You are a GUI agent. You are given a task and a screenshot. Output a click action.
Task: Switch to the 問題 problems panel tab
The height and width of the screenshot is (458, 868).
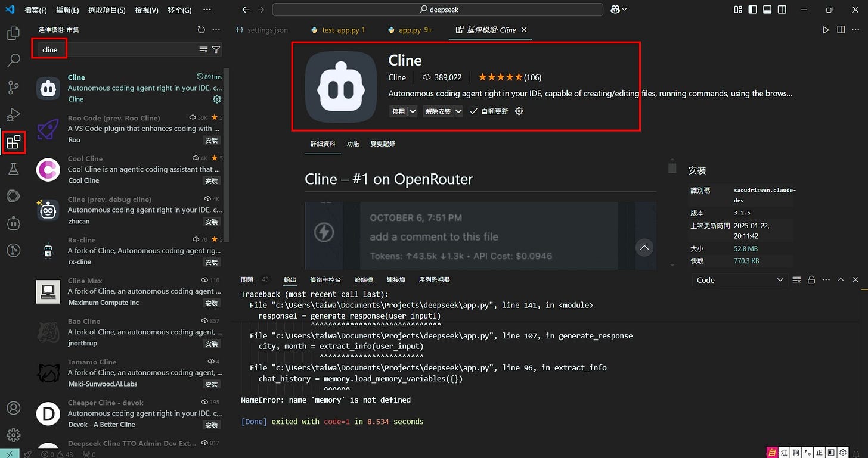point(247,279)
